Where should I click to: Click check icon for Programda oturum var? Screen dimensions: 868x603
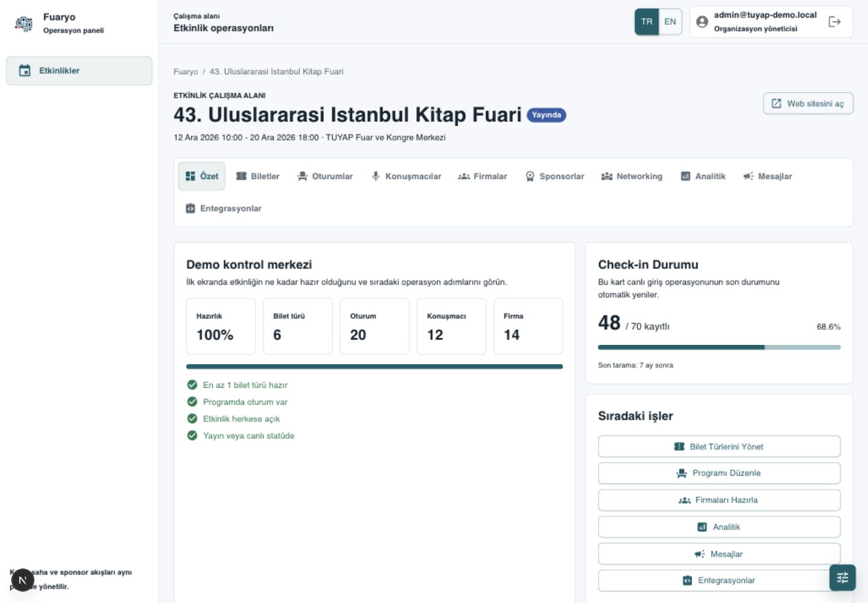pyautogui.click(x=192, y=402)
